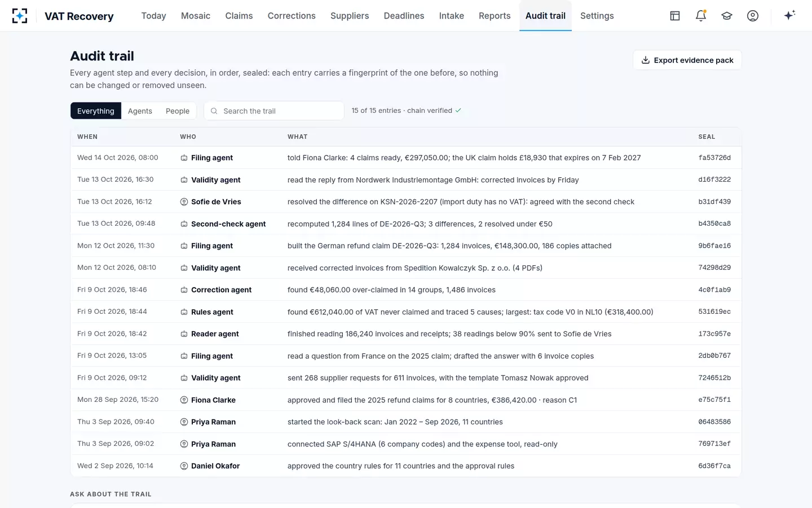The image size is (812, 508).
Task: Filter the trail by People
Action: point(178,111)
